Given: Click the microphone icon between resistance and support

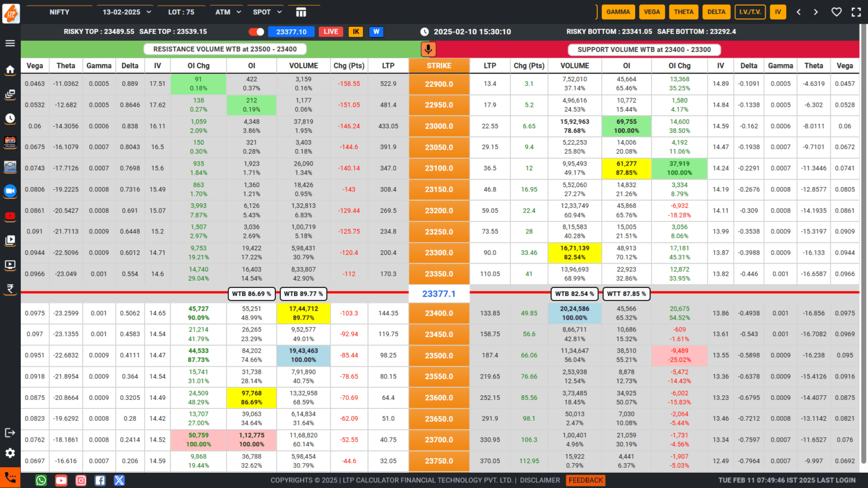Looking at the screenshot, I should click(428, 49).
